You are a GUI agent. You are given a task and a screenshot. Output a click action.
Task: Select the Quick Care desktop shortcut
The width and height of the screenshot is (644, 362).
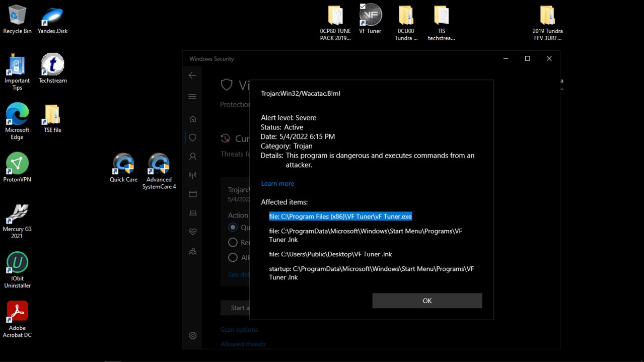point(123,168)
